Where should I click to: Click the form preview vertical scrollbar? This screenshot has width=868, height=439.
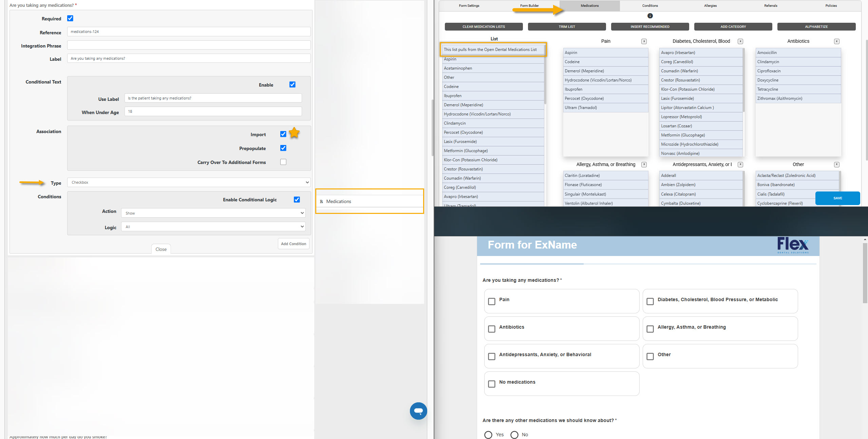click(865, 273)
